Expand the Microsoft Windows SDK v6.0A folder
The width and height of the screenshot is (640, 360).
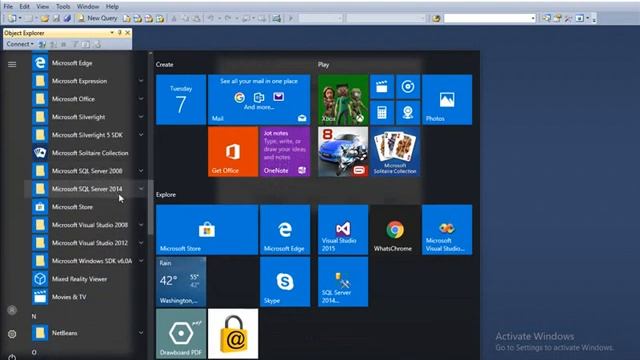141,261
